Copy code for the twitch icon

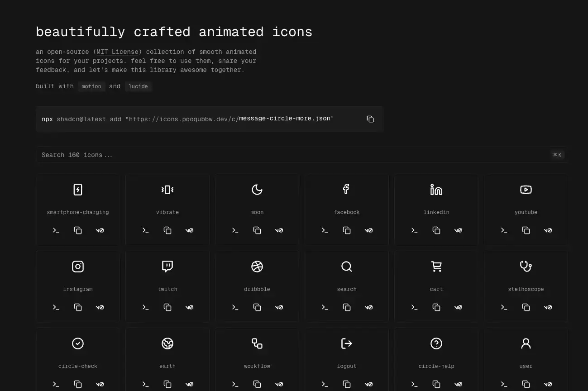[x=167, y=307]
